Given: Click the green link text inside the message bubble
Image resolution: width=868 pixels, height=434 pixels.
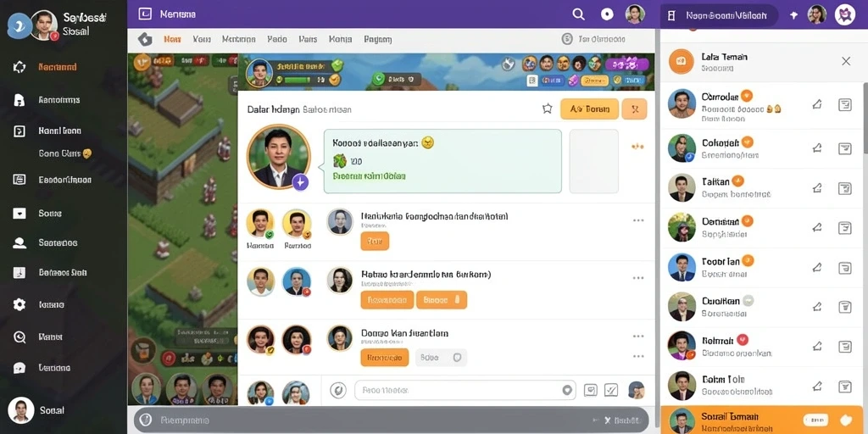Looking at the screenshot, I should [x=370, y=176].
